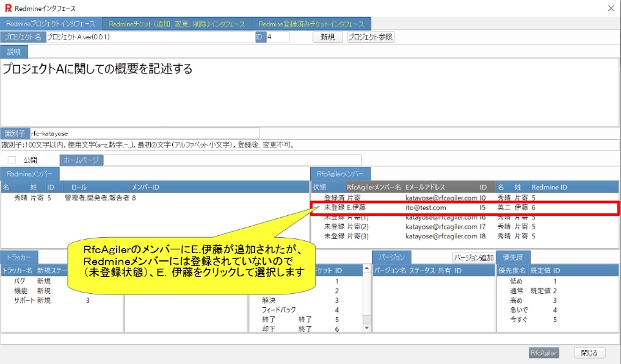Click the 説明 description text area
621x364 pixels.
pyautogui.click(x=310, y=92)
